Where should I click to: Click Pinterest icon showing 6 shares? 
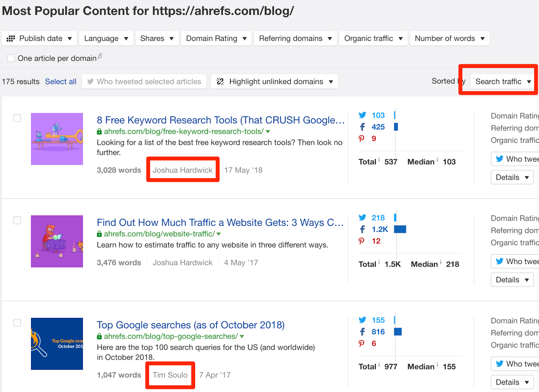point(361,343)
